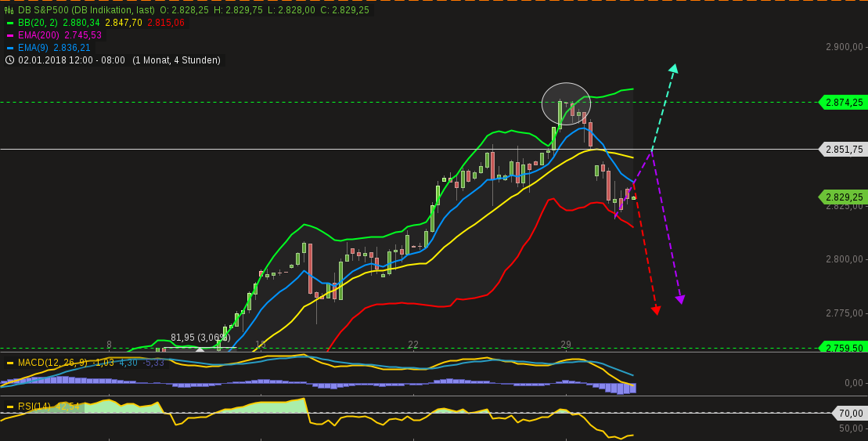Image resolution: width=868 pixels, height=441 pixels.
Task: Open the MACD(12, 26, 9) indicator label
Action: (52, 363)
